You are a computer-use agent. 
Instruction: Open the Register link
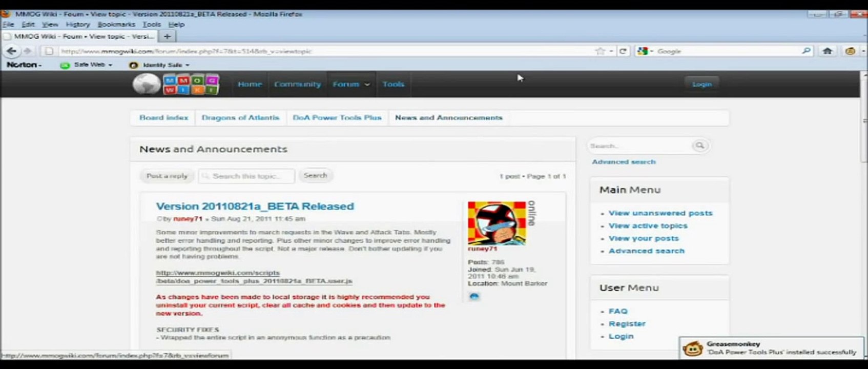coord(627,324)
